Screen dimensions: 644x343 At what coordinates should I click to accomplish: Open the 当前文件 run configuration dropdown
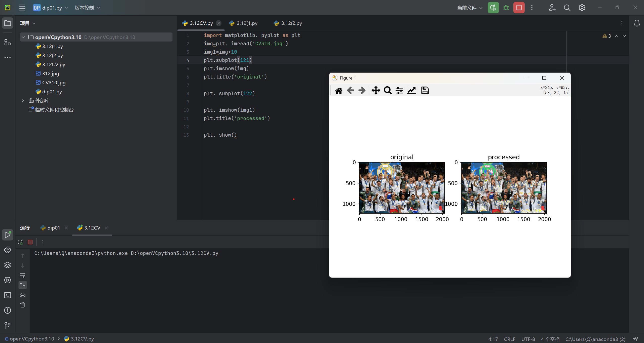pyautogui.click(x=470, y=8)
